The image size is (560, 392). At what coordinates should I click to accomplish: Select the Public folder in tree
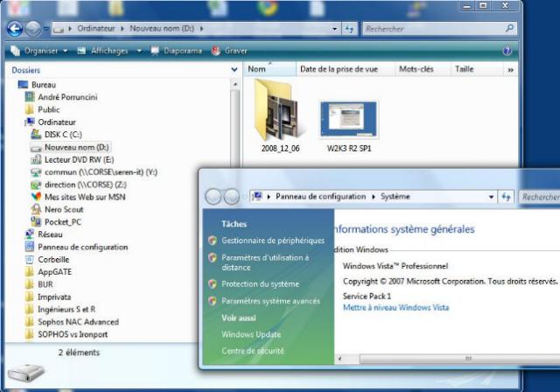[x=42, y=109]
